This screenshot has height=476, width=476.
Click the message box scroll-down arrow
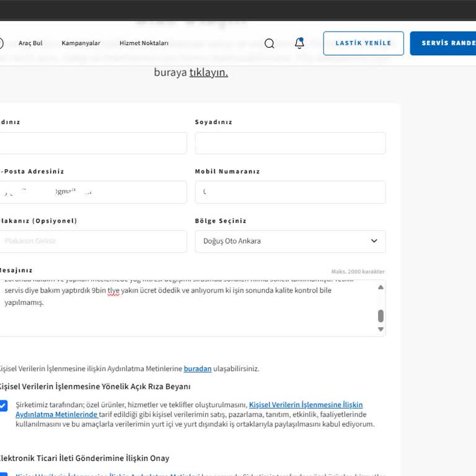381,329
